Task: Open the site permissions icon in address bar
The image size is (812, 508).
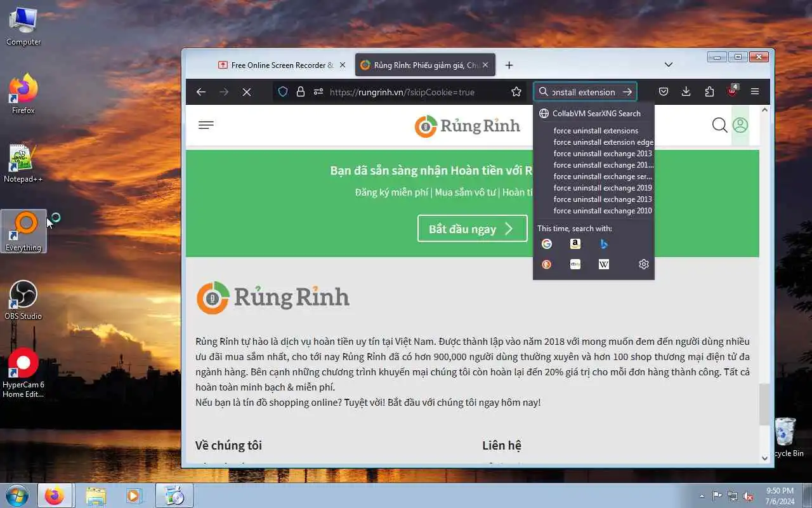Action: click(x=318, y=92)
